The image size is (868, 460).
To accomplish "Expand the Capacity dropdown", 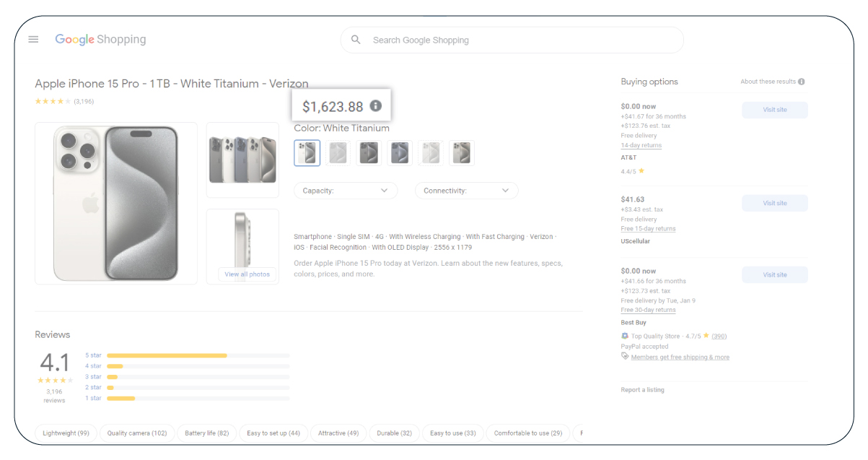I will coord(346,191).
